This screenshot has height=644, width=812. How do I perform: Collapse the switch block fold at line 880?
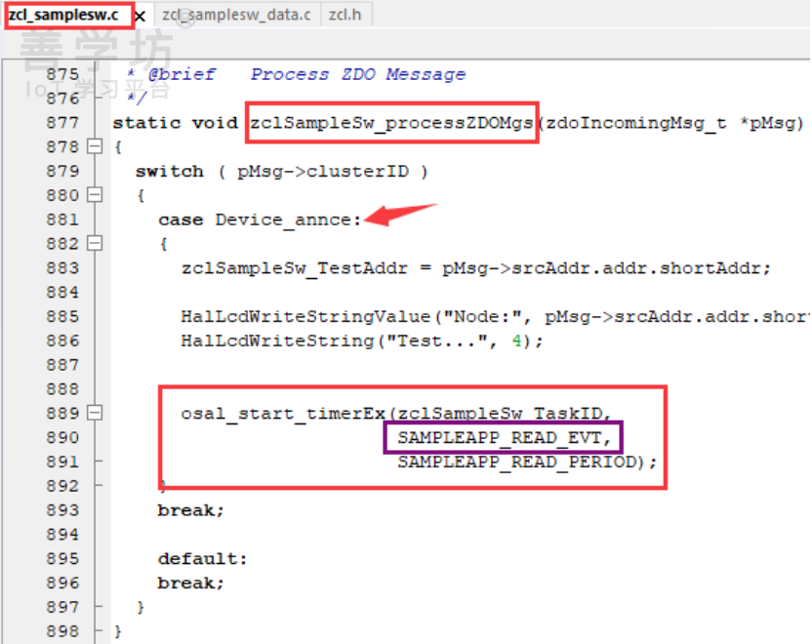click(95, 195)
